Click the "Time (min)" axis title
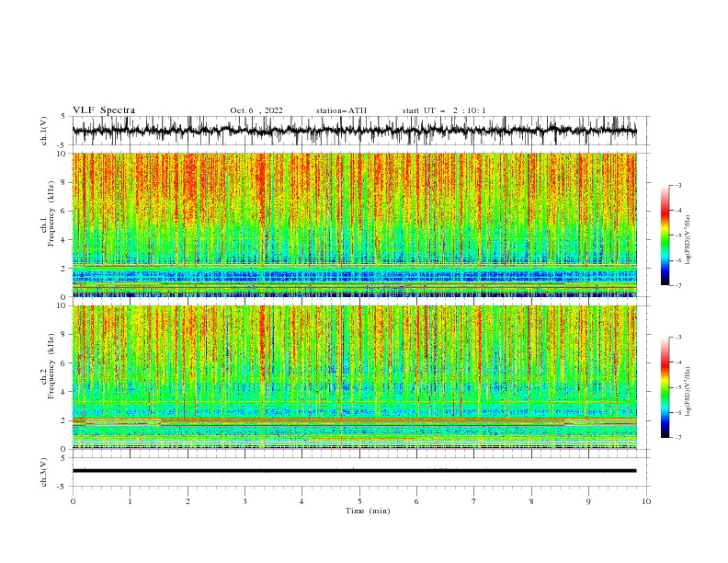This screenshot has width=728, height=563. 368,511
